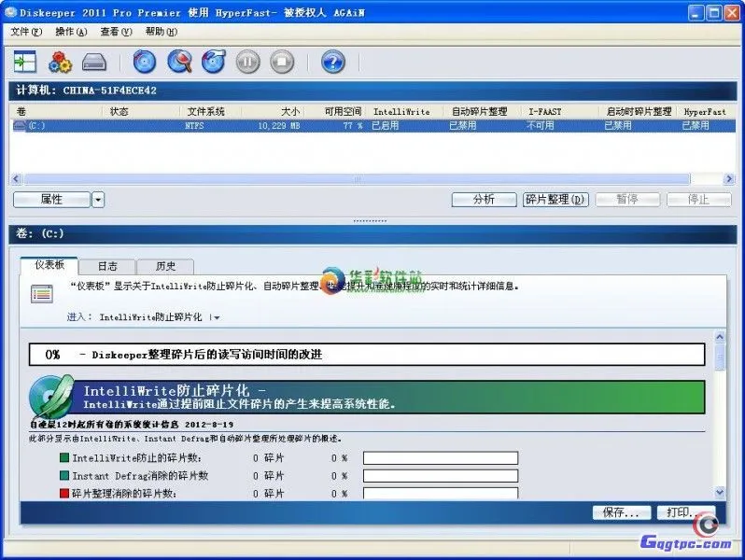This screenshot has height=560, width=745.
Task: Click the dashboard vertical scrollbar thumb
Action: pyautogui.click(x=720, y=357)
